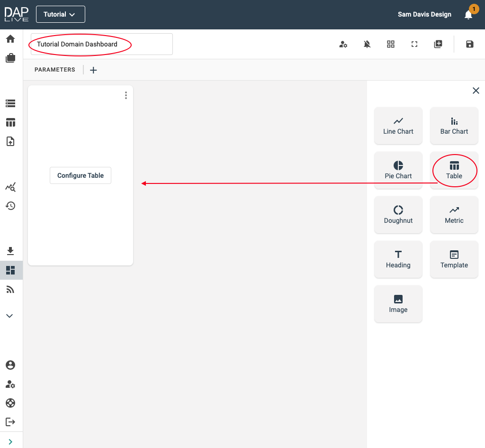Click the Configure Table button
This screenshot has width=485, height=448.
81,175
